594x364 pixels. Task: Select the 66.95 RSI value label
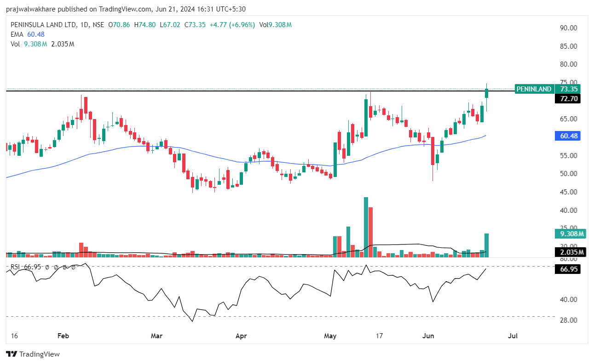pyautogui.click(x=568, y=269)
